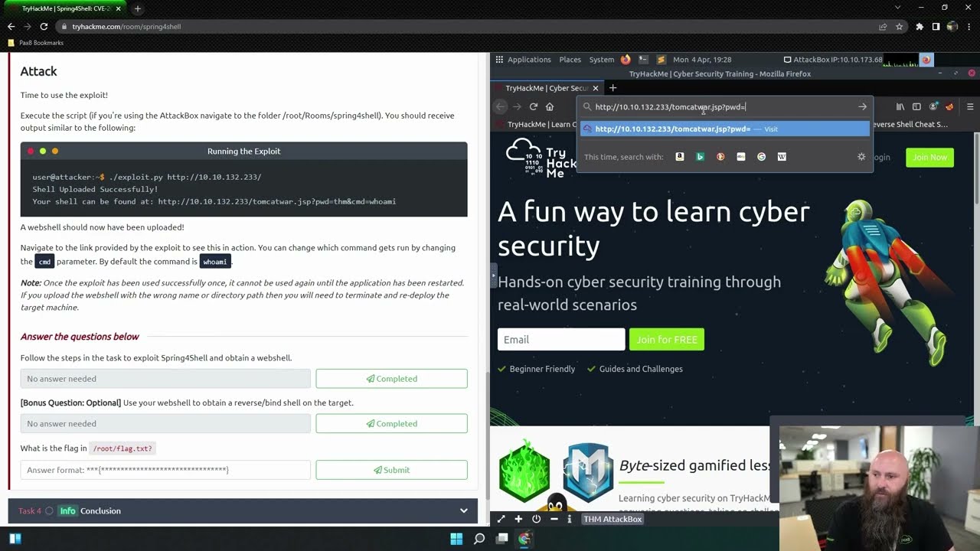Screen dimensions: 980x551
Task: Click the Join for FREE button
Action: tap(667, 339)
